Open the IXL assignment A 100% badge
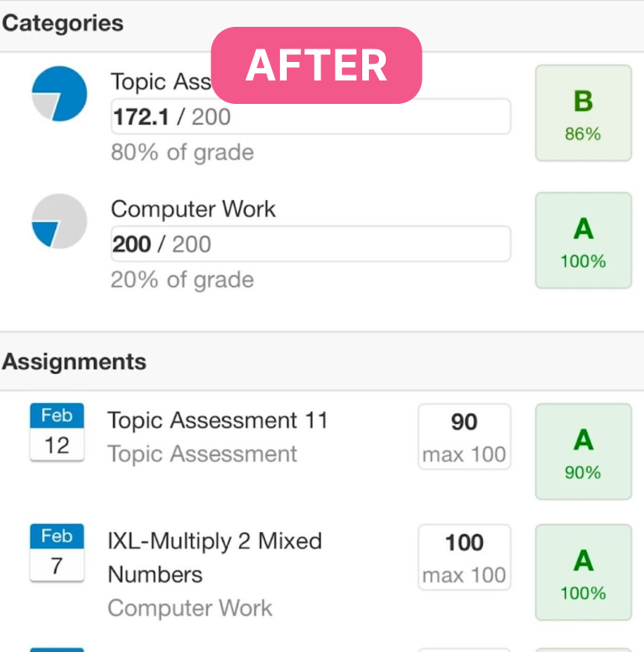The height and width of the screenshot is (652, 644). pyautogui.click(x=583, y=572)
